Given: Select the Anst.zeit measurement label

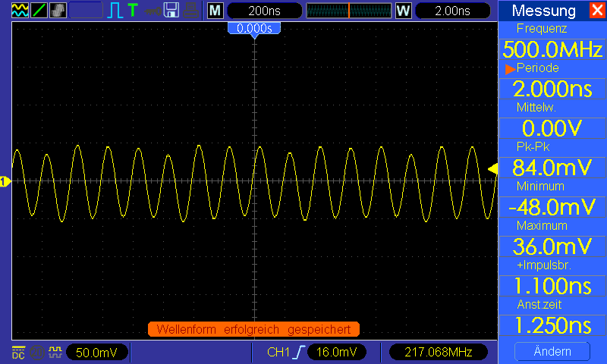Looking at the screenshot, I should [x=539, y=305].
